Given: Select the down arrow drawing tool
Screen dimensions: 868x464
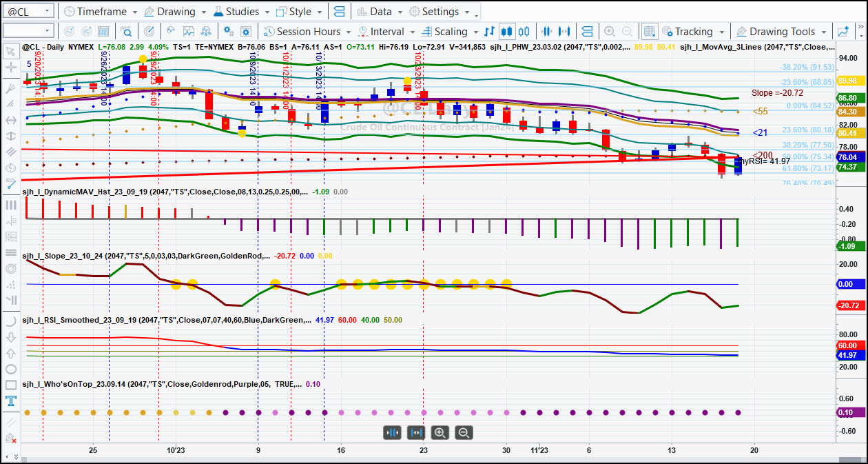Looking at the screenshot, I should point(10,337).
